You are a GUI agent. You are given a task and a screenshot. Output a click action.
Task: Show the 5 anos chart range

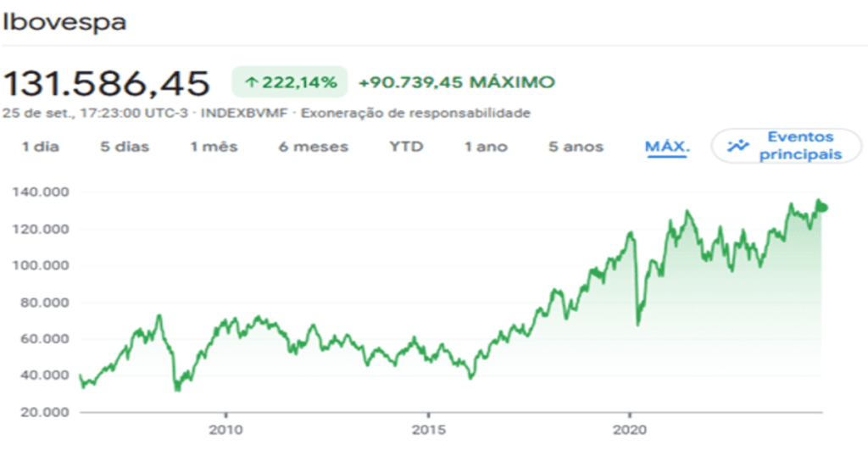point(576,147)
